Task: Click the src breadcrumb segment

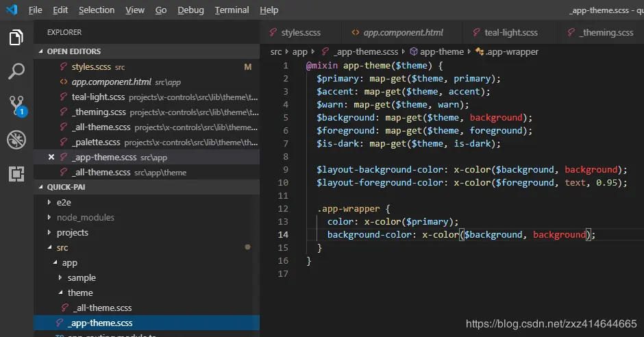Action: [x=276, y=52]
